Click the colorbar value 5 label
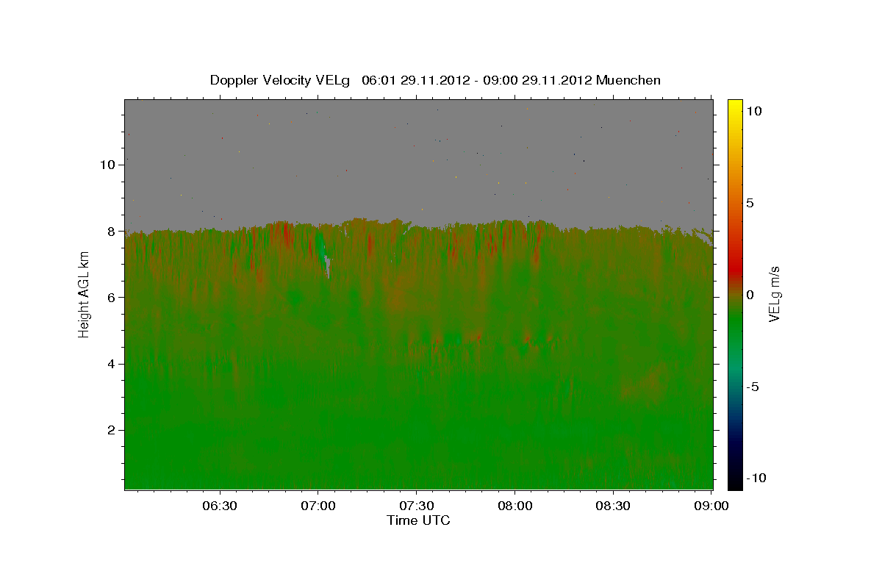 click(x=750, y=203)
